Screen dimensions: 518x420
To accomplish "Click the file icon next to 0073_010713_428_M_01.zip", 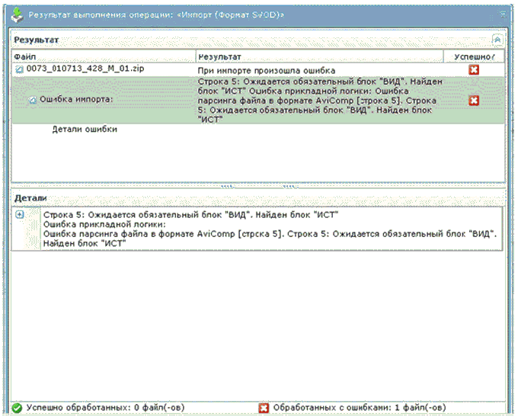I will [x=19, y=69].
